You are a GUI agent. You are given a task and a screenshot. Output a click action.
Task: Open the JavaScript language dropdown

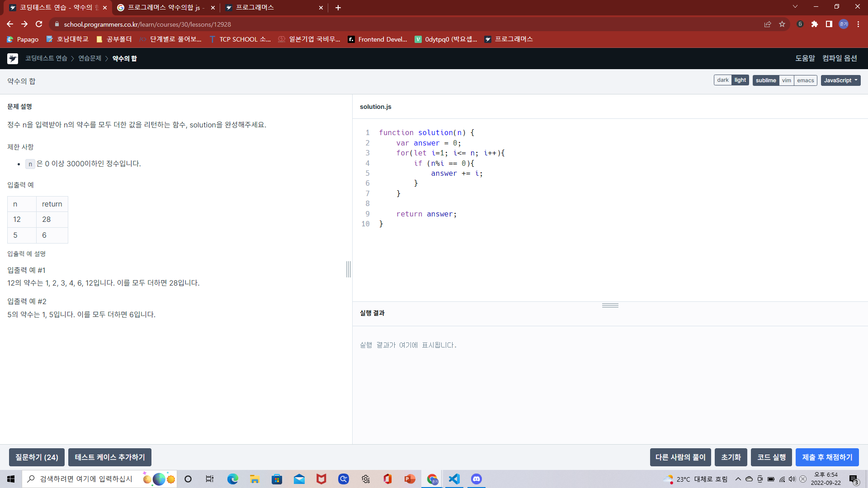tap(840, 80)
